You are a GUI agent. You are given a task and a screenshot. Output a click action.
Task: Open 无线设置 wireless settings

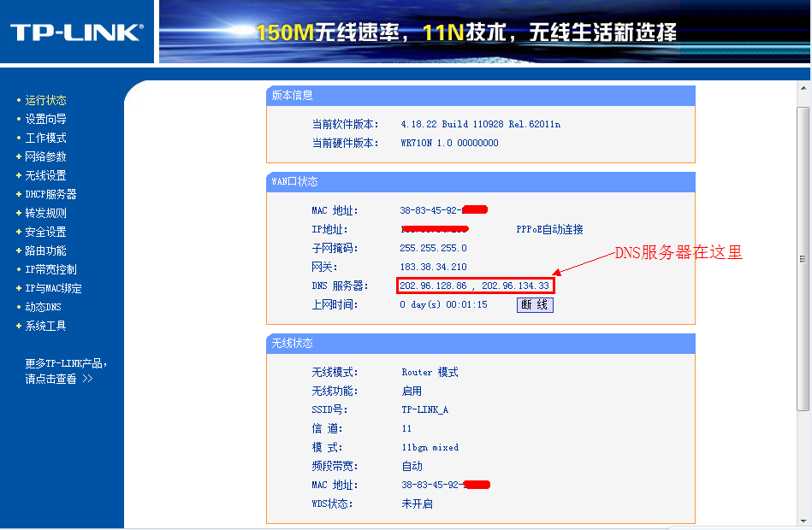[x=47, y=175]
